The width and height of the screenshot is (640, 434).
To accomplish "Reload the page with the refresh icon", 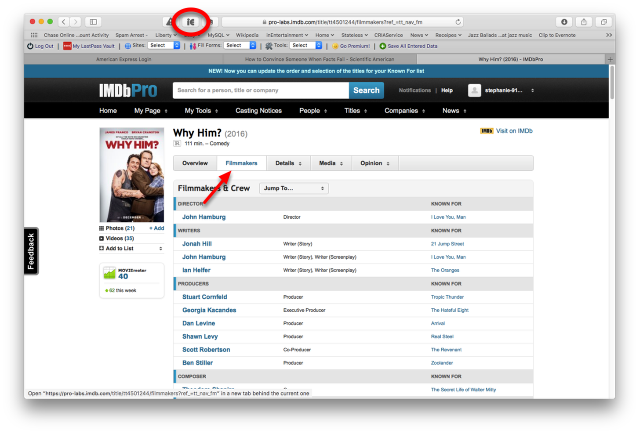I will (458, 22).
